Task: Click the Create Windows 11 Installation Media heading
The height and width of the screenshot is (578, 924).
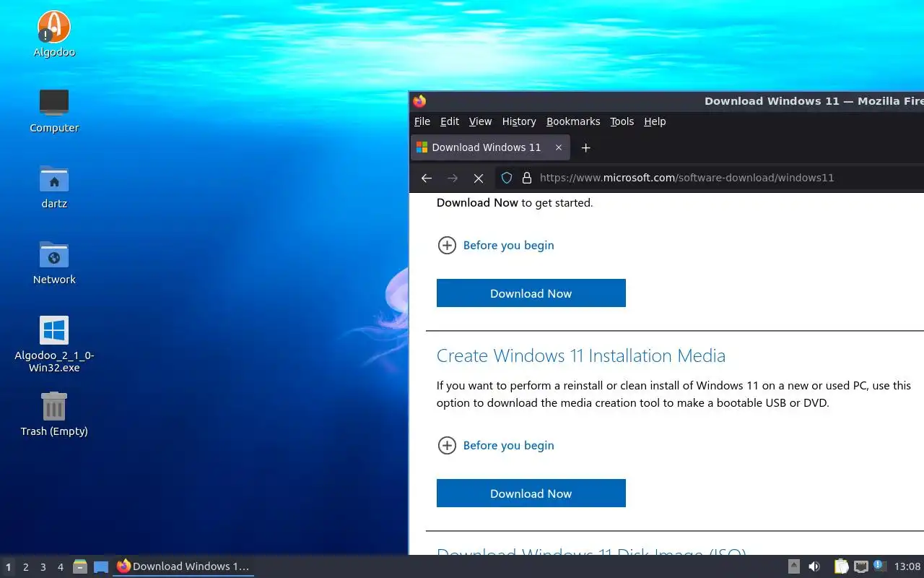Action: 581,355
